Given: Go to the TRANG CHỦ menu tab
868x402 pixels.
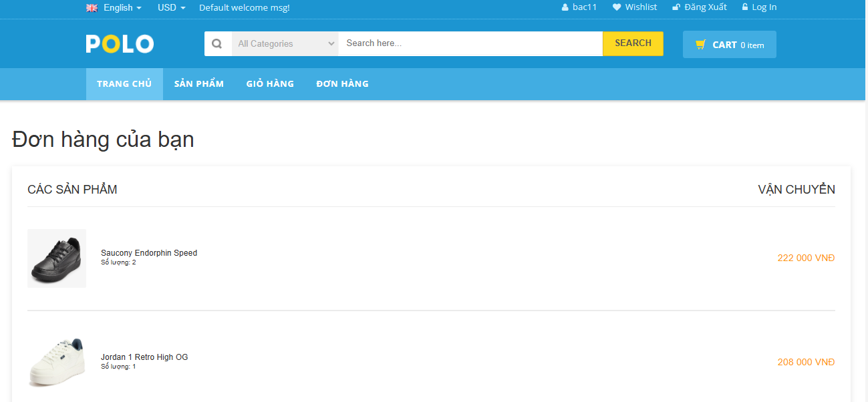Looking at the screenshot, I should point(124,84).
